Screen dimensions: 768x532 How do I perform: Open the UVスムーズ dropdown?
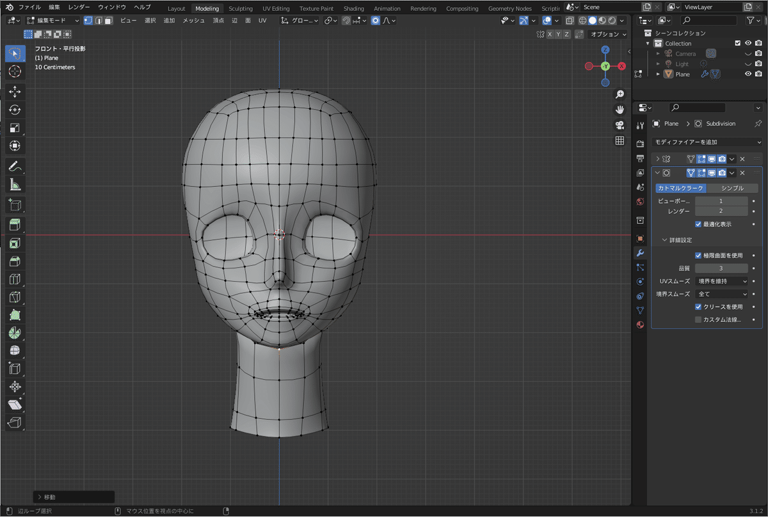point(721,281)
